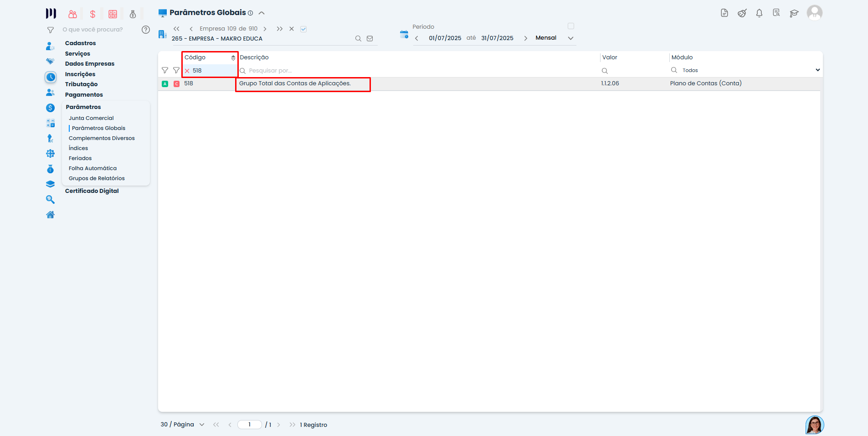The width and height of the screenshot is (868, 436).
Task: Click the red dollar sign icon
Action: (x=92, y=14)
